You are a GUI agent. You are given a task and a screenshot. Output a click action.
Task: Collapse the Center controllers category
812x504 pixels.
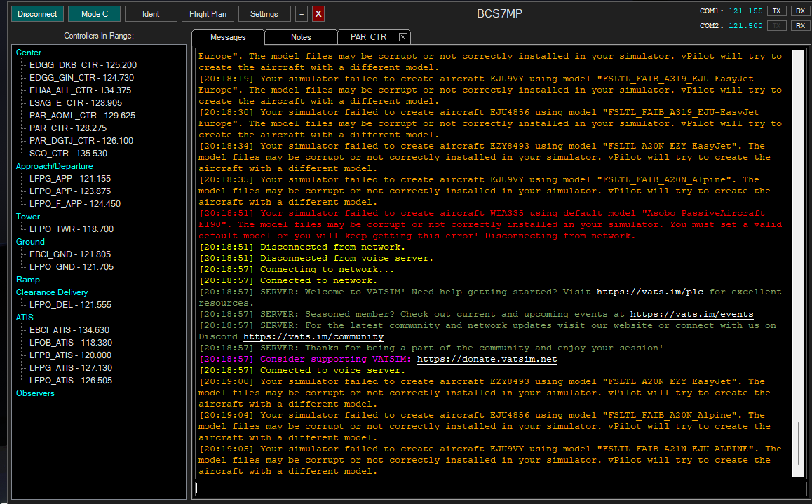(x=29, y=53)
